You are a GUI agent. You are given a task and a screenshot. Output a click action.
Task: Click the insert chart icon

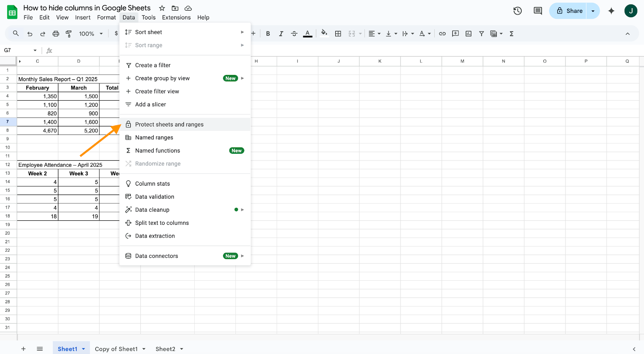click(469, 34)
